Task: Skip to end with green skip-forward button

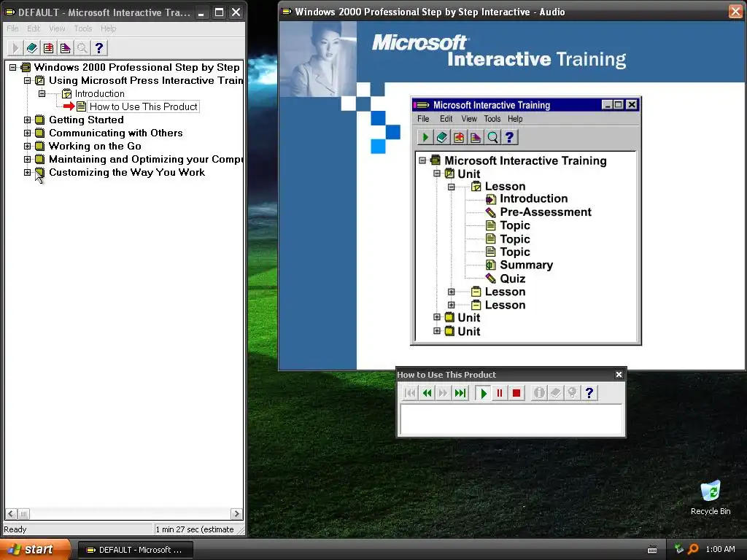Action: tap(460, 393)
